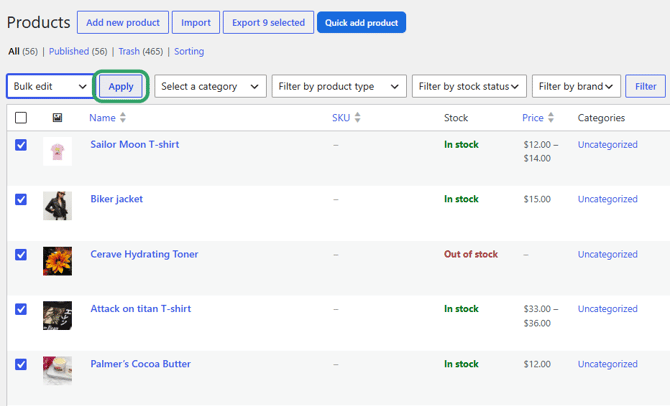
Task: Open Cerave Hydrating Toner product link
Action: click(144, 254)
